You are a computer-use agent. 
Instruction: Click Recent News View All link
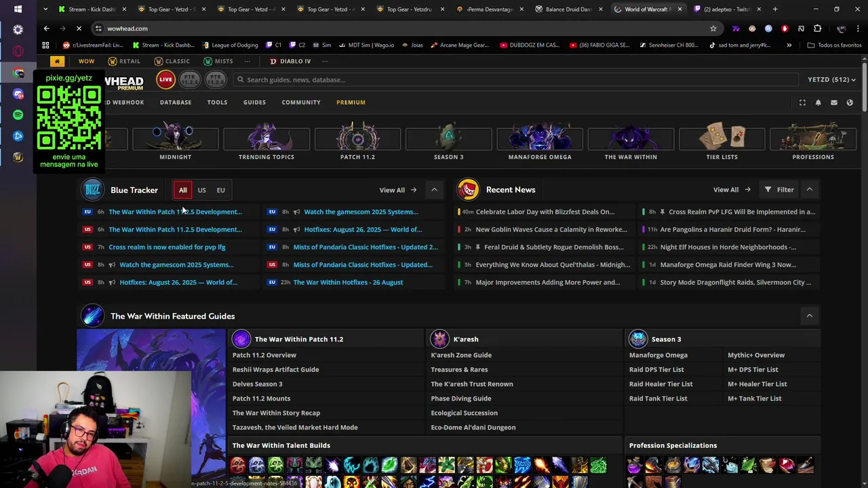click(x=732, y=190)
